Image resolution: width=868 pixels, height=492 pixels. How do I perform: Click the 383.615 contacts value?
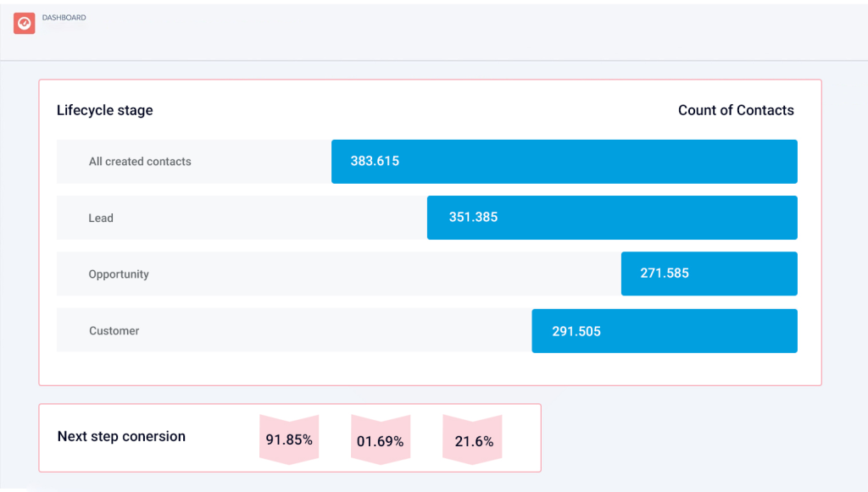(375, 161)
